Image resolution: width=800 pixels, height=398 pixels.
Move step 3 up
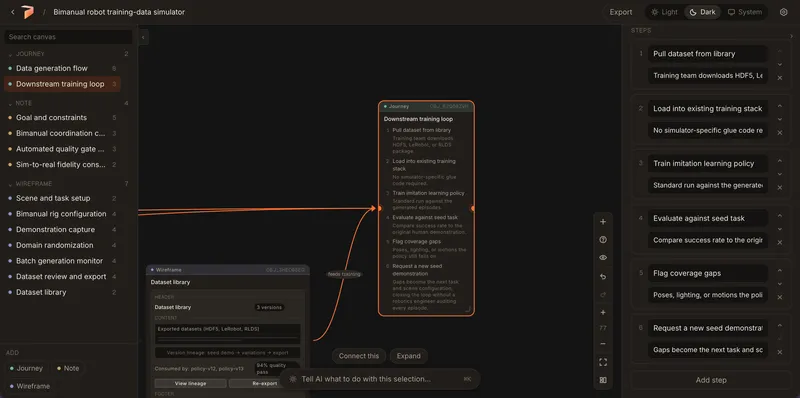coord(780,161)
